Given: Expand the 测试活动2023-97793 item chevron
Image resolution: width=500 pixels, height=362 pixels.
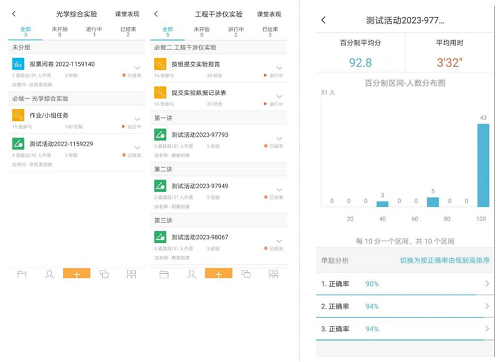Looking at the screenshot, I should [279, 138].
